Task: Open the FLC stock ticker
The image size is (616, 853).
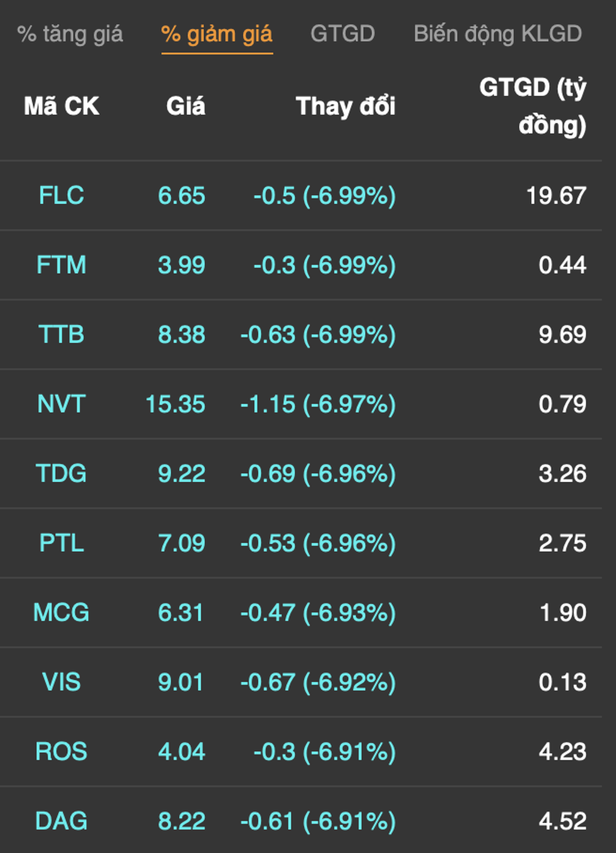Action: coord(61,195)
